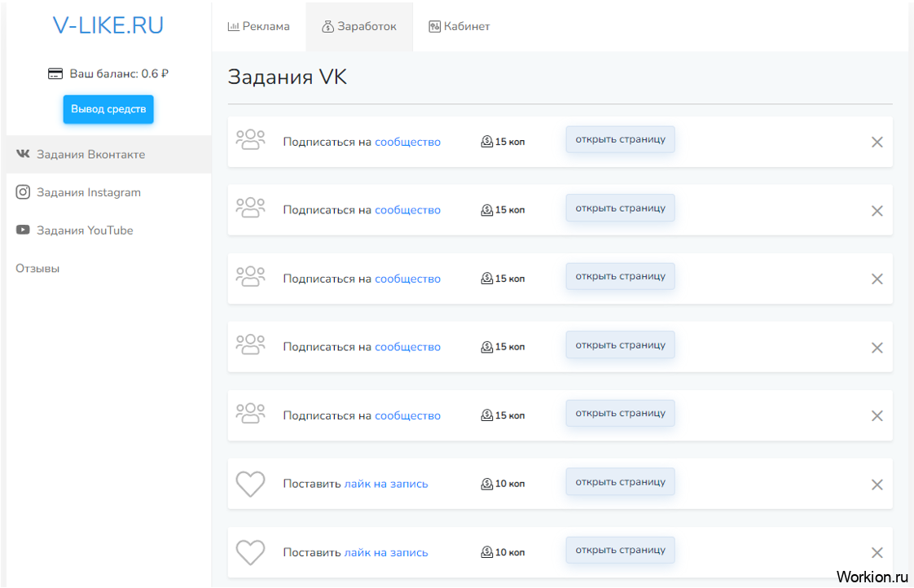914x588 pixels.
Task: Click the Задания VK heading
Action: [x=288, y=77]
